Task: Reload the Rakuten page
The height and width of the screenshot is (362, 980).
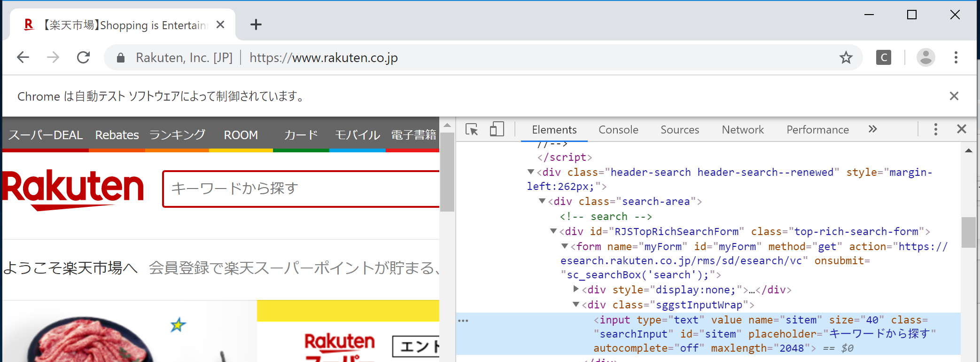Action: (84, 57)
